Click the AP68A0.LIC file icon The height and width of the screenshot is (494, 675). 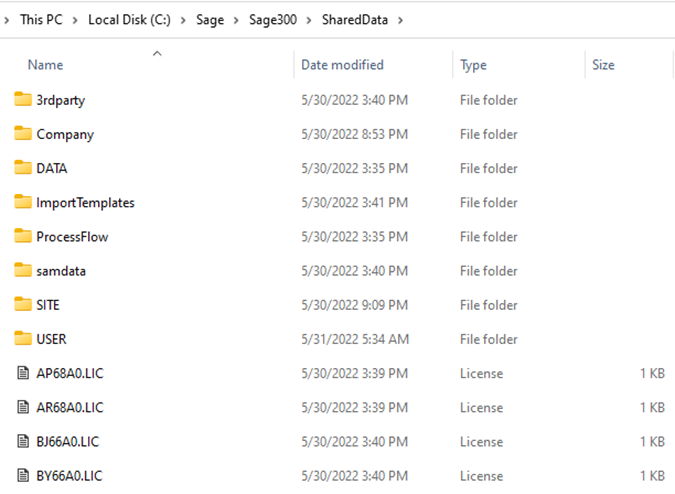click(x=24, y=373)
